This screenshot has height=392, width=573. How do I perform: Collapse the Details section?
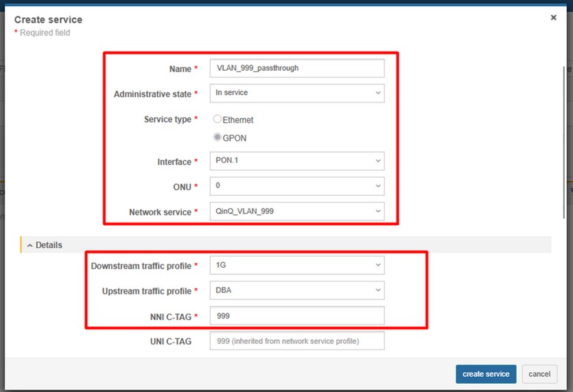click(45, 245)
